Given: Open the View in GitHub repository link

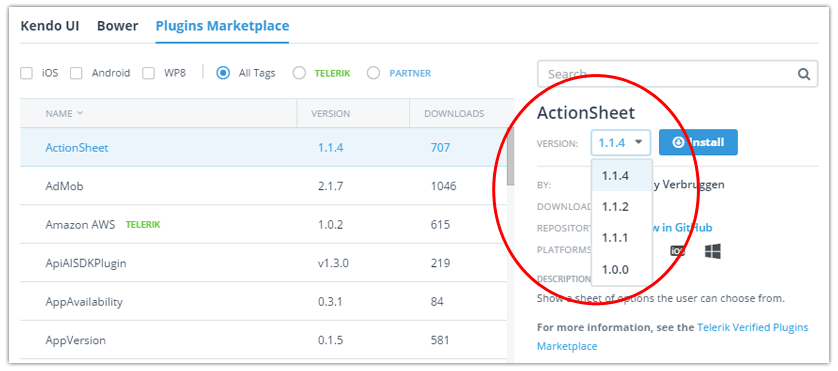Looking at the screenshot, I should tap(682, 228).
